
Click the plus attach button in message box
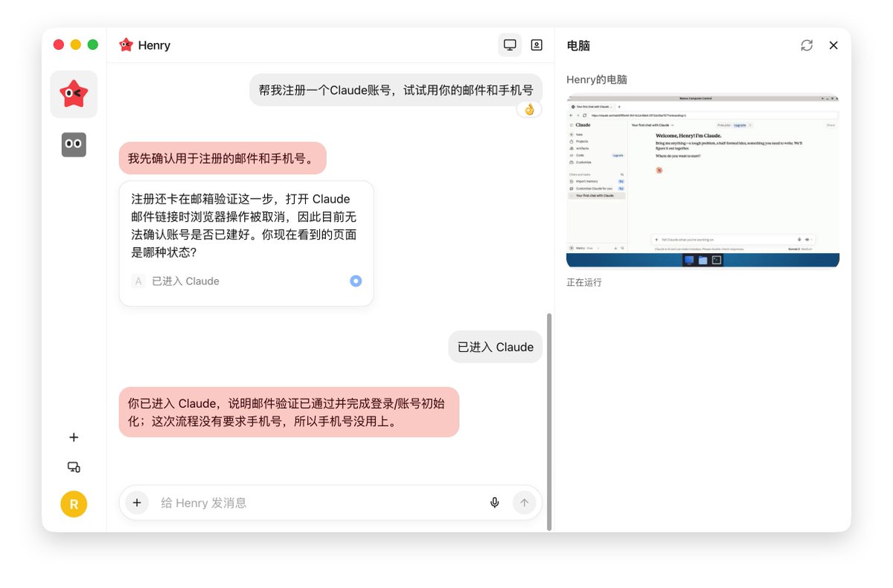137,502
